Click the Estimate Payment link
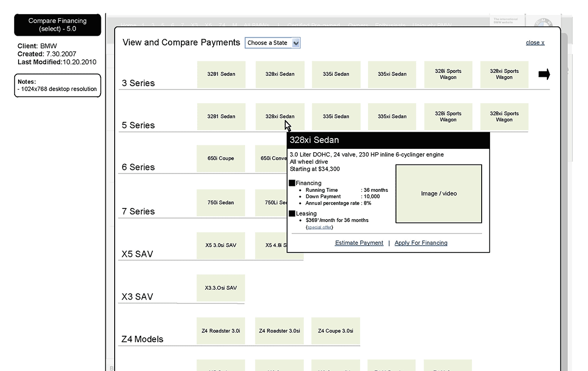This screenshot has height=371, width=588. [x=359, y=243]
